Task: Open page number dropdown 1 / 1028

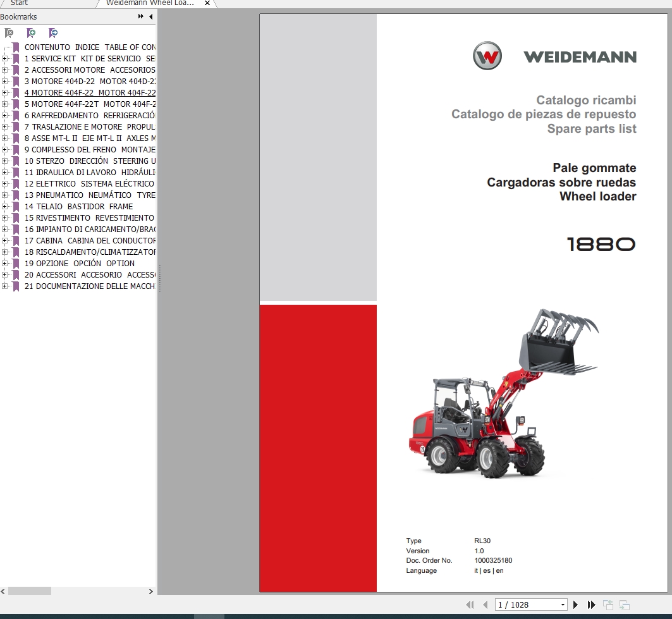Action: pos(563,605)
